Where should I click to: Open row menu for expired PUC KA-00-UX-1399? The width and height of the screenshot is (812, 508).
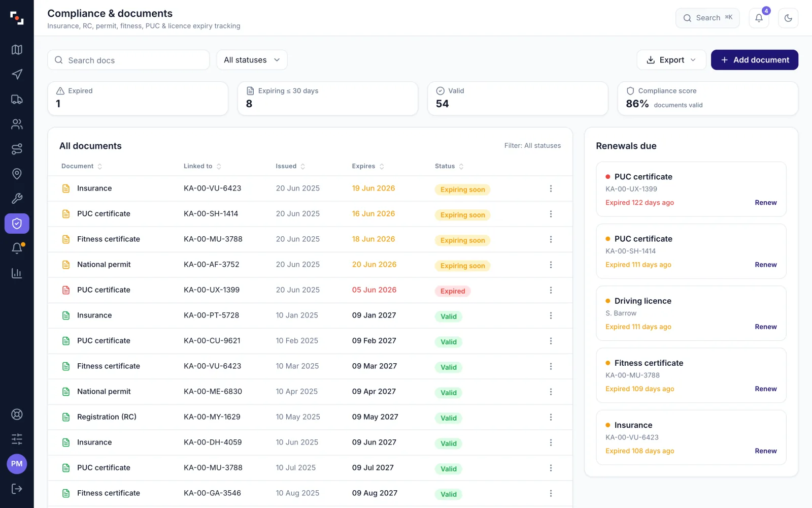(551, 290)
